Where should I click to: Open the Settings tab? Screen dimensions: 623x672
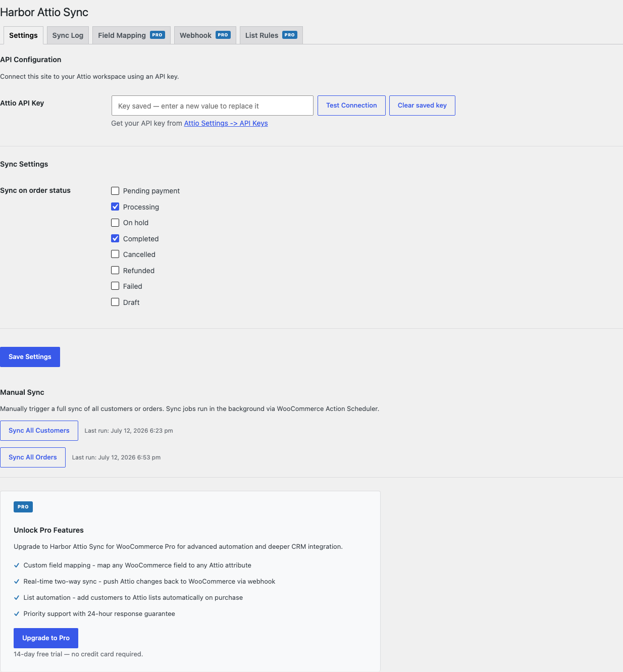(x=23, y=35)
